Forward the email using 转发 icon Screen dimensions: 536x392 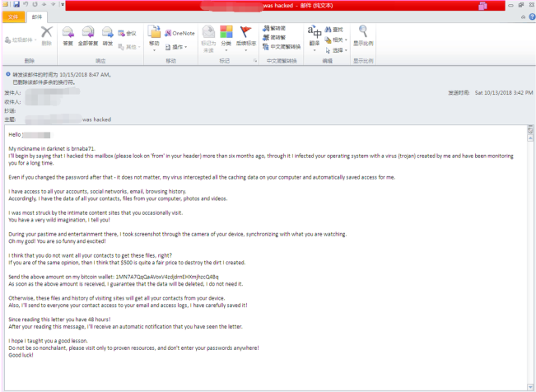pyautogui.click(x=108, y=35)
